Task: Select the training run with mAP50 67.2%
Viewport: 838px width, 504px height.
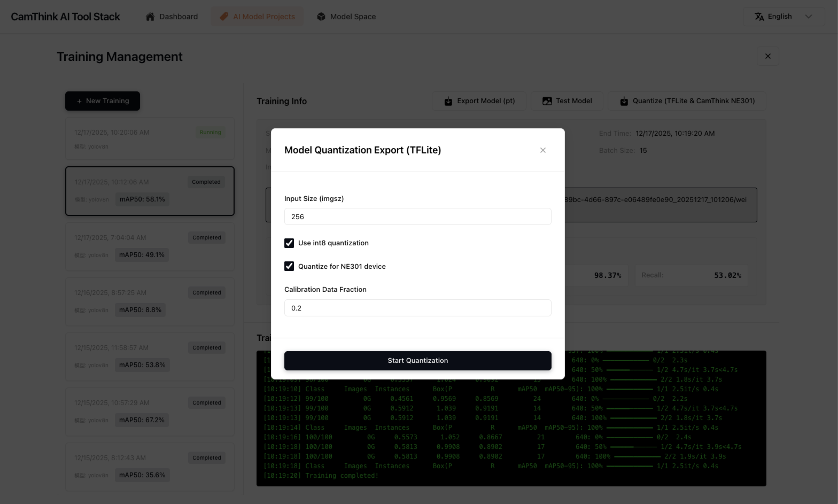Action: pyautogui.click(x=150, y=412)
